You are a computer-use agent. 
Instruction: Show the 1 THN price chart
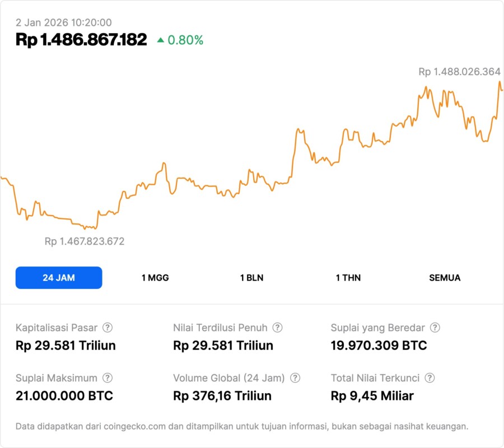click(x=348, y=278)
